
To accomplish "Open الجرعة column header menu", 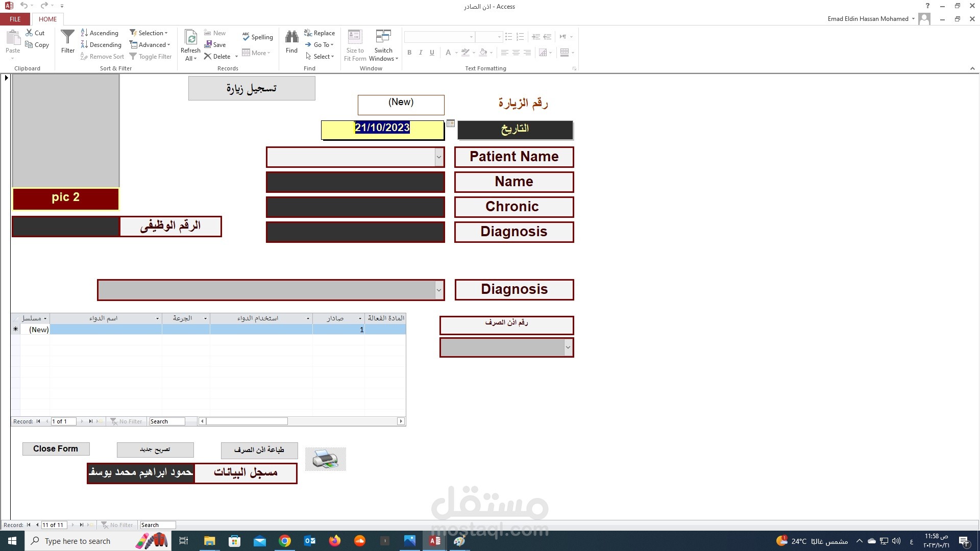I will click(x=205, y=318).
